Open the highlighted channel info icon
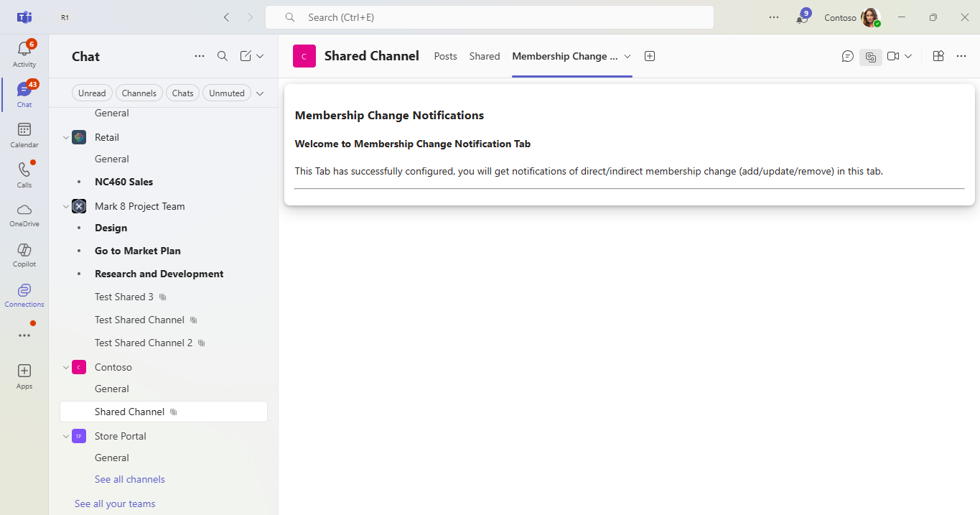 [x=871, y=57]
